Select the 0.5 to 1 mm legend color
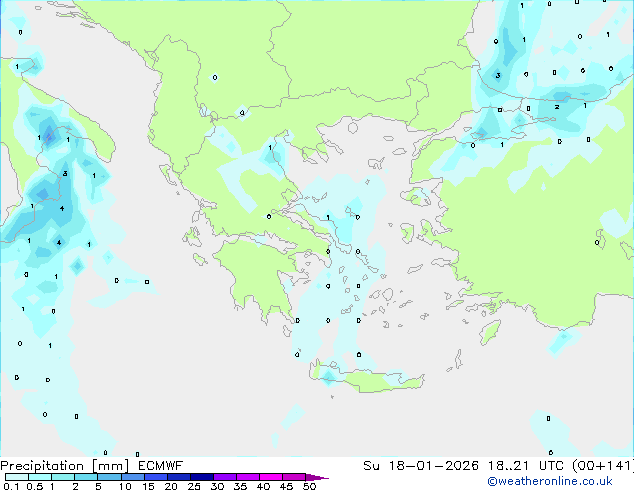The width and height of the screenshot is (634, 490). click(x=40, y=477)
